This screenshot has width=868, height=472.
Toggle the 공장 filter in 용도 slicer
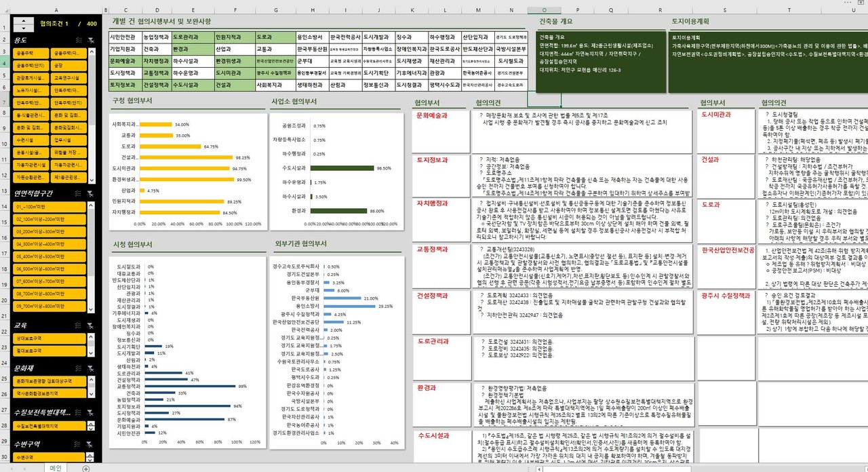point(68,66)
